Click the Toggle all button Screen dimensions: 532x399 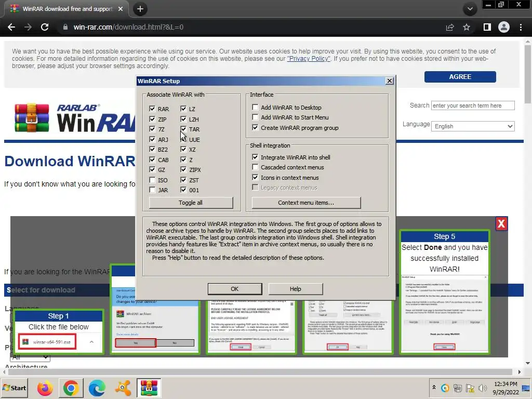coord(191,203)
